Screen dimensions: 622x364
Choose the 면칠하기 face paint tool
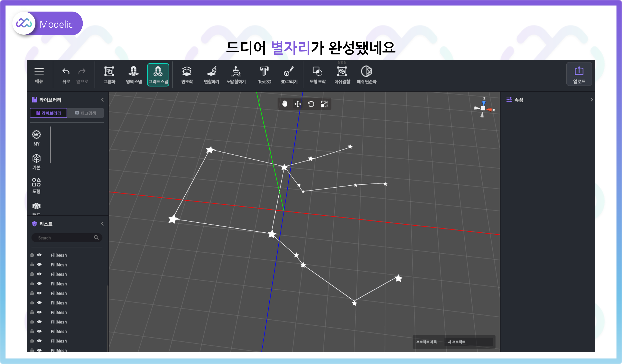[211, 75]
